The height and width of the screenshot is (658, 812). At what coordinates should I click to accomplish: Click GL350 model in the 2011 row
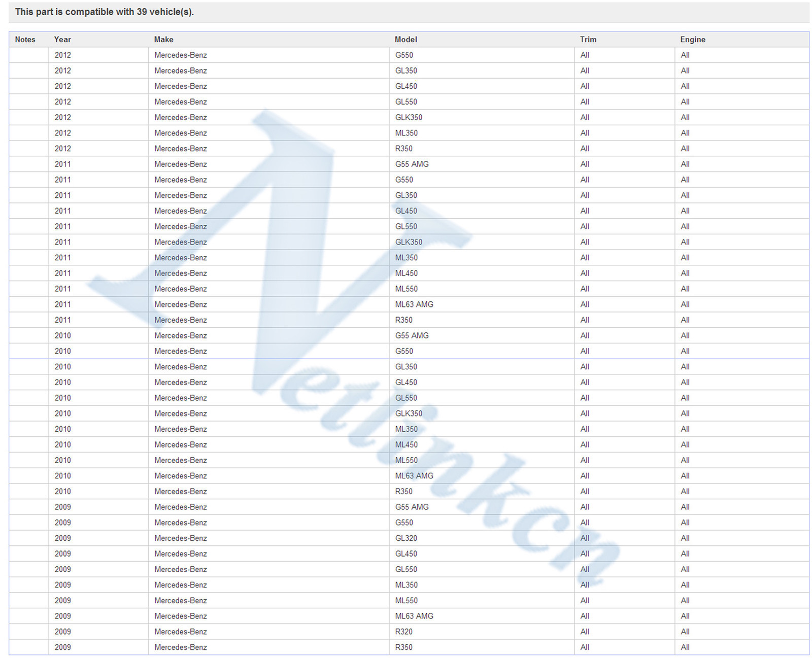click(x=406, y=195)
